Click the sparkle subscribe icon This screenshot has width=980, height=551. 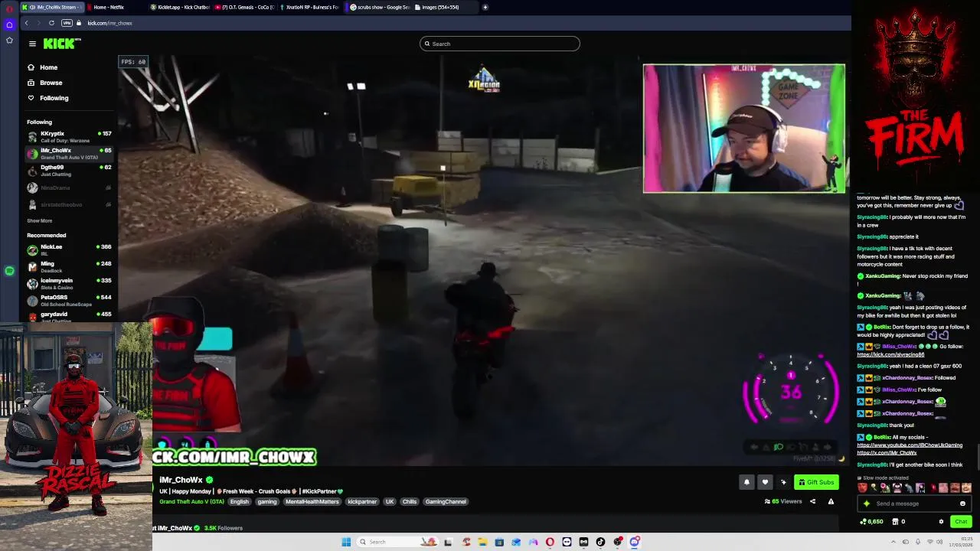pos(783,482)
